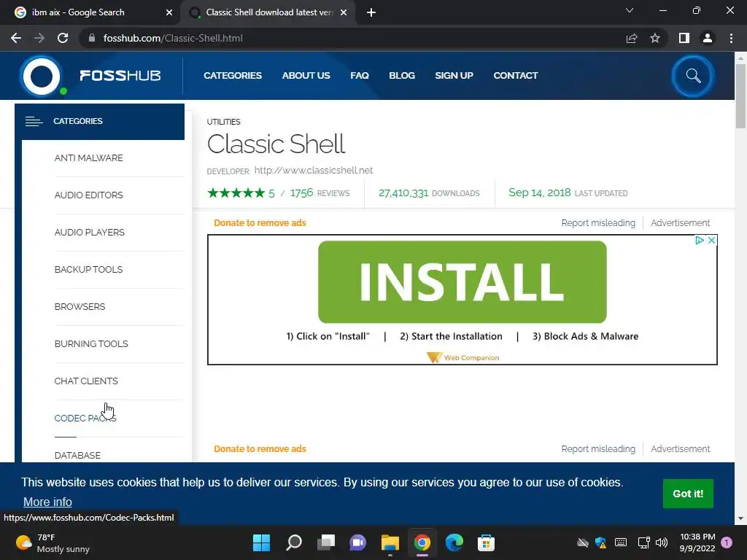Screen dimensions: 747x560
Task: Select ANTI MALWARE category
Action: [x=88, y=157]
